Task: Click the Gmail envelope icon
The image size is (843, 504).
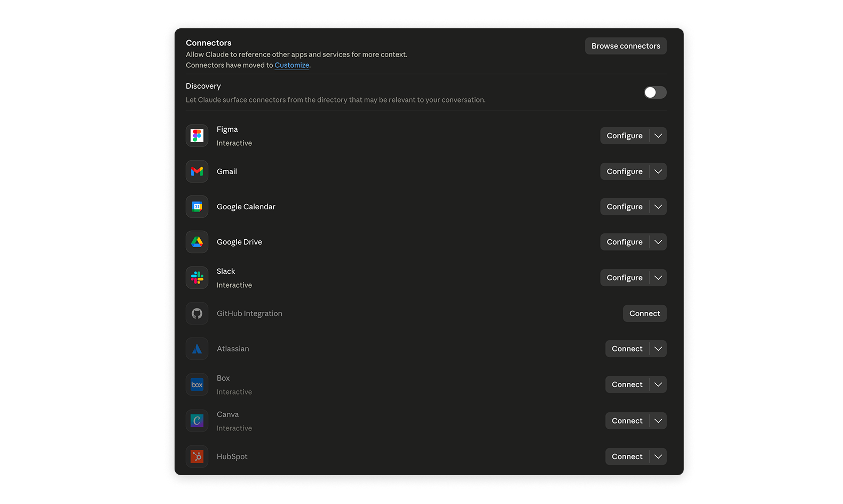Action: point(197,171)
